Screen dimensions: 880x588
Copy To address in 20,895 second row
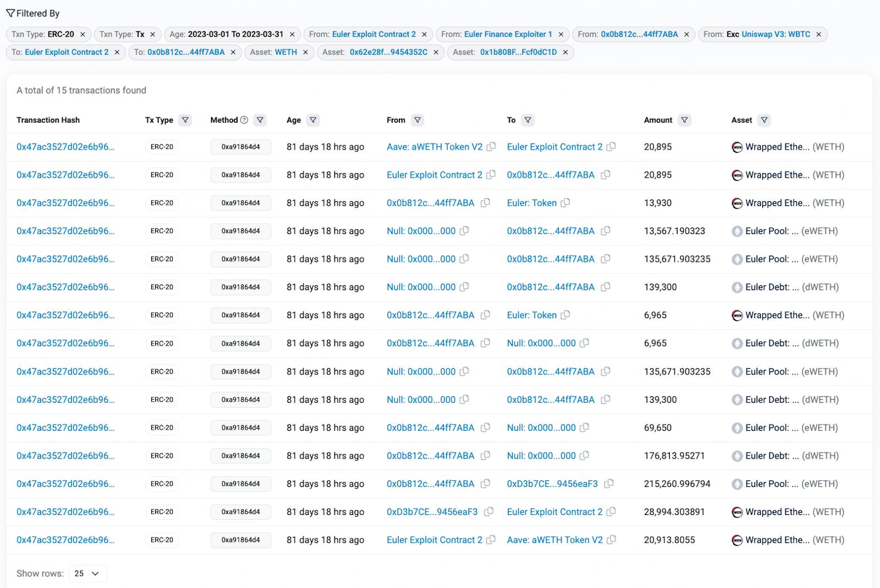point(606,175)
